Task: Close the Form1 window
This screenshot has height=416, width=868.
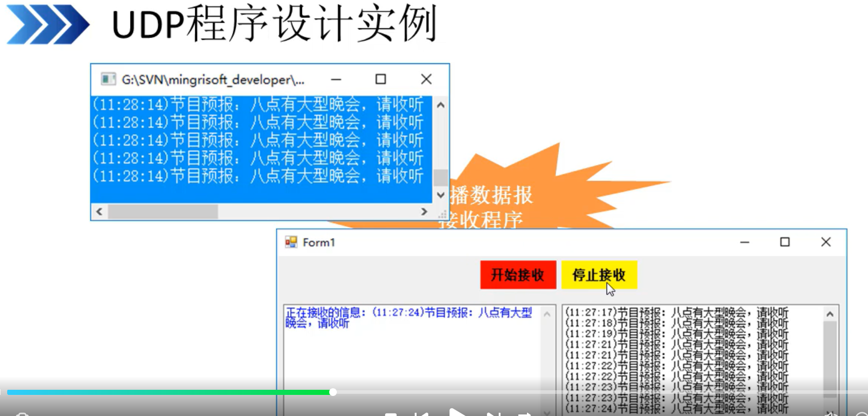Action: coord(826,242)
